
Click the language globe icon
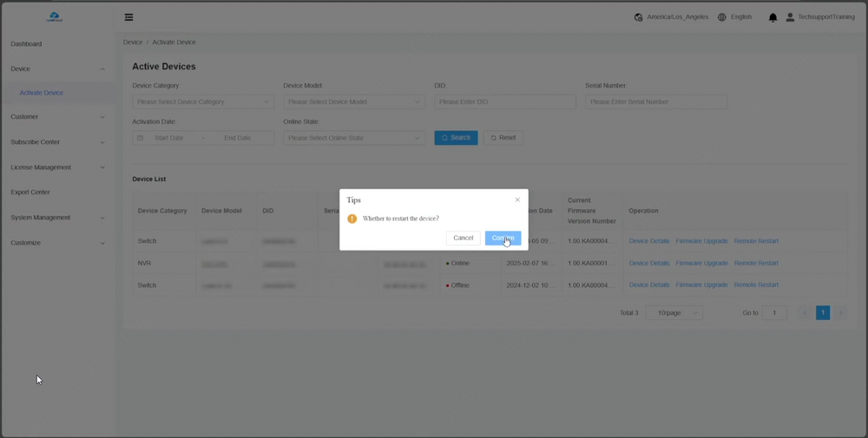pyautogui.click(x=721, y=17)
